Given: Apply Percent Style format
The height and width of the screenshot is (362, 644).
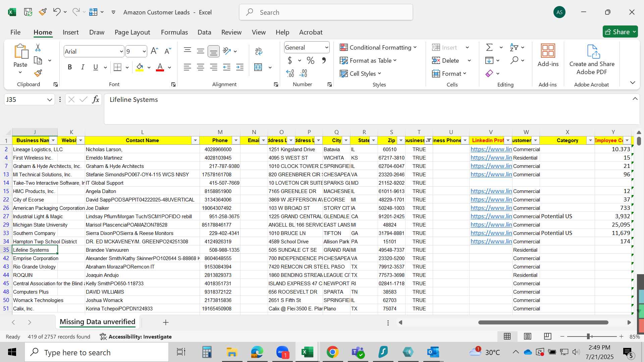Looking at the screenshot, I should click(x=311, y=60).
